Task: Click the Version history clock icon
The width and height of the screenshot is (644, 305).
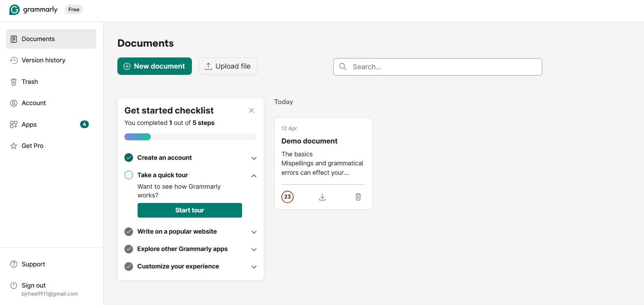Action: click(x=14, y=60)
